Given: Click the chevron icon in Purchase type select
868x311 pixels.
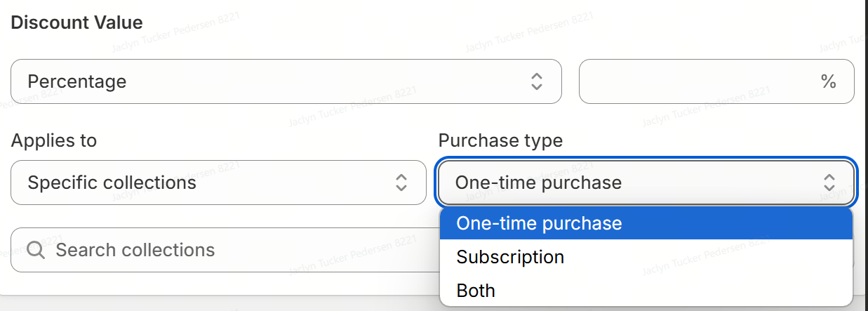Looking at the screenshot, I should click(829, 183).
